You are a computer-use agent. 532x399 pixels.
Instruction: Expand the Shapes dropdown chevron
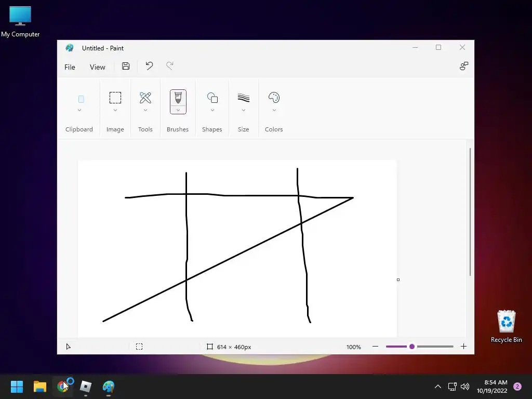click(212, 110)
